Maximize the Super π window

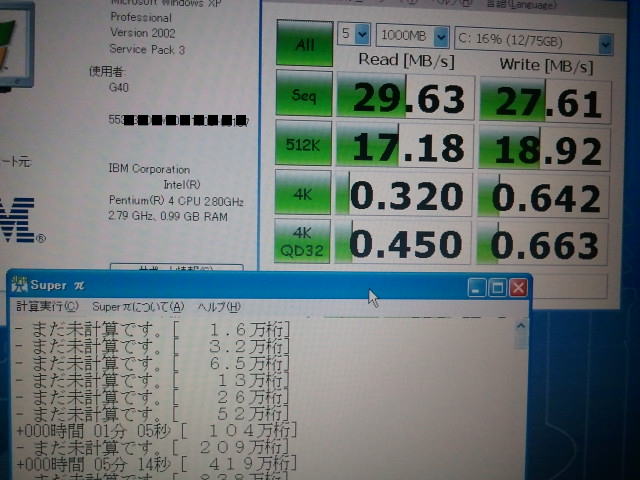pyautogui.click(x=497, y=288)
